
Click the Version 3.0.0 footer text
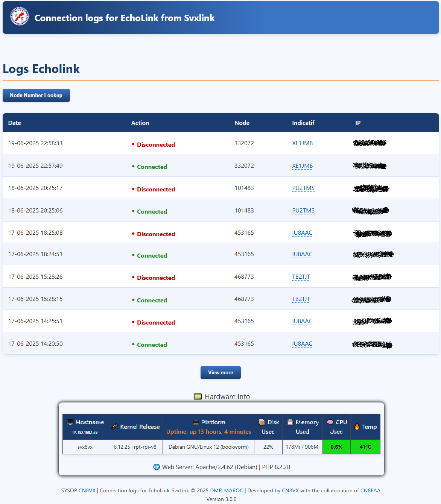pyautogui.click(x=221, y=499)
